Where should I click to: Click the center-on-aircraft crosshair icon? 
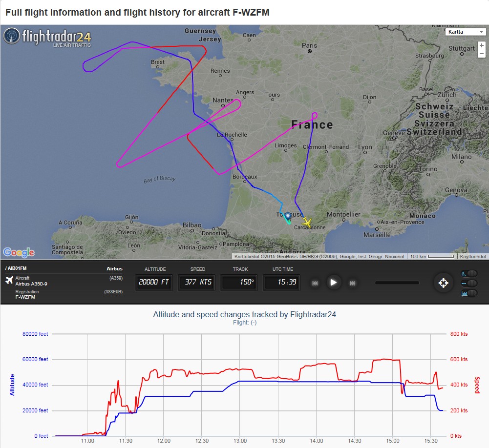(443, 283)
